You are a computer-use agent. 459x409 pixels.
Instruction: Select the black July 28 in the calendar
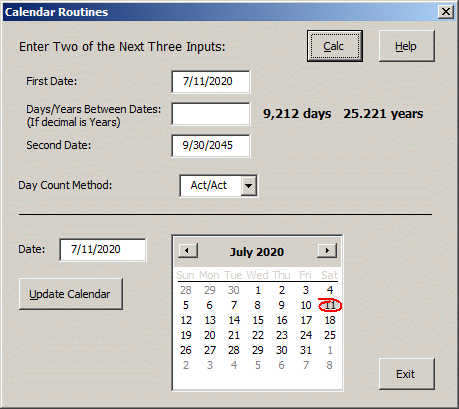coord(234,350)
